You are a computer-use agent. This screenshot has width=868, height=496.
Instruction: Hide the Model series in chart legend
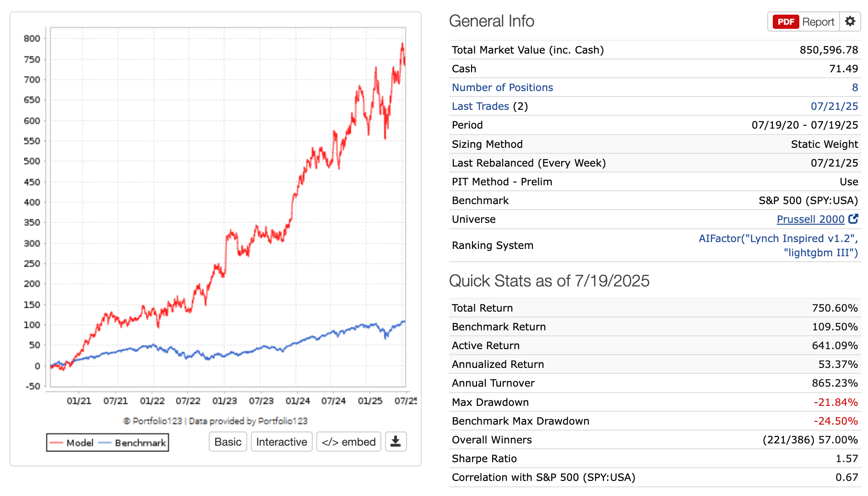[x=79, y=442]
